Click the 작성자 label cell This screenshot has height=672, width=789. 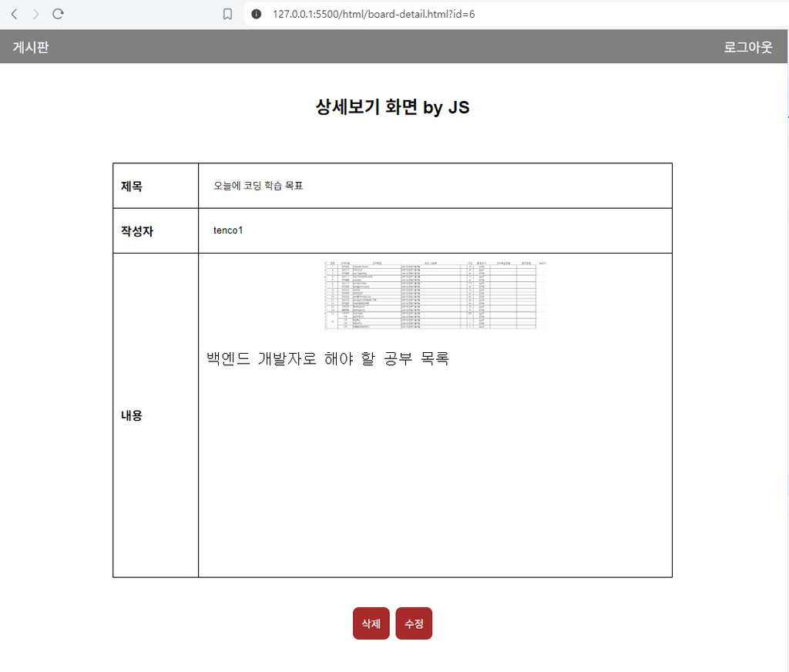click(156, 230)
